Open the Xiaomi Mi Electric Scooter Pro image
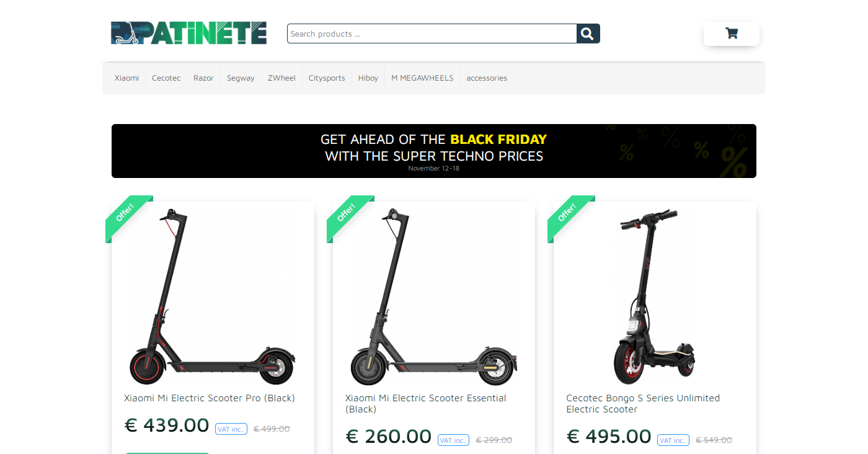The height and width of the screenshot is (454, 868). (213, 297)
